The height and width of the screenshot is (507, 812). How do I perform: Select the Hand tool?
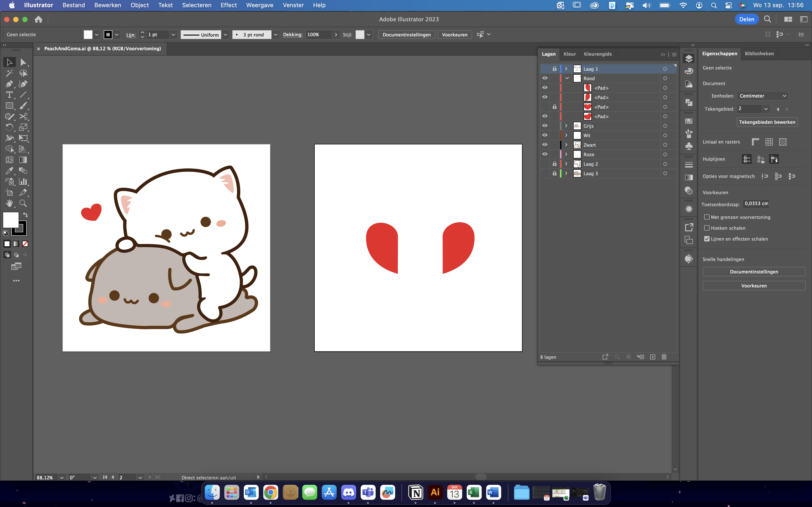(9, 203)
